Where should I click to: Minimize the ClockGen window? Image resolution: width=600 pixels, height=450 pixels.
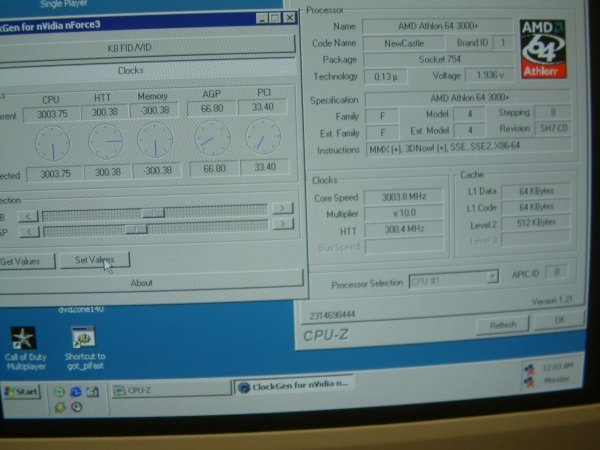tap(262, 18)
